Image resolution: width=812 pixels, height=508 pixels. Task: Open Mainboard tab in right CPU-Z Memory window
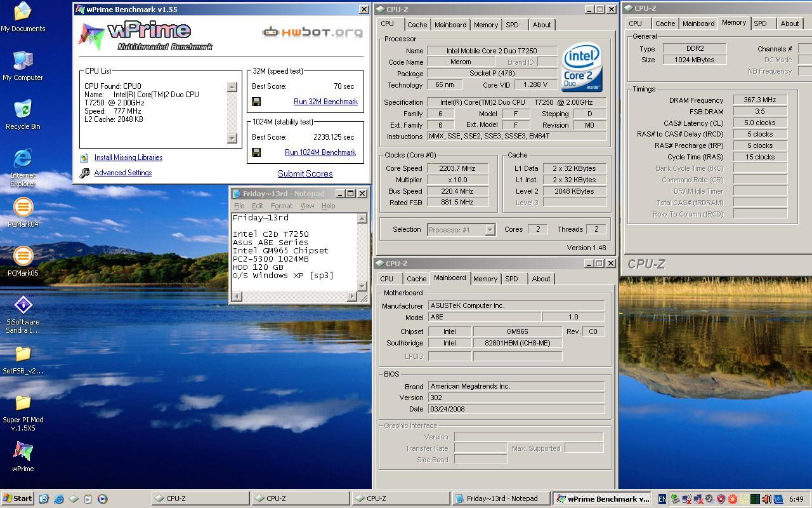click(698, 23)
